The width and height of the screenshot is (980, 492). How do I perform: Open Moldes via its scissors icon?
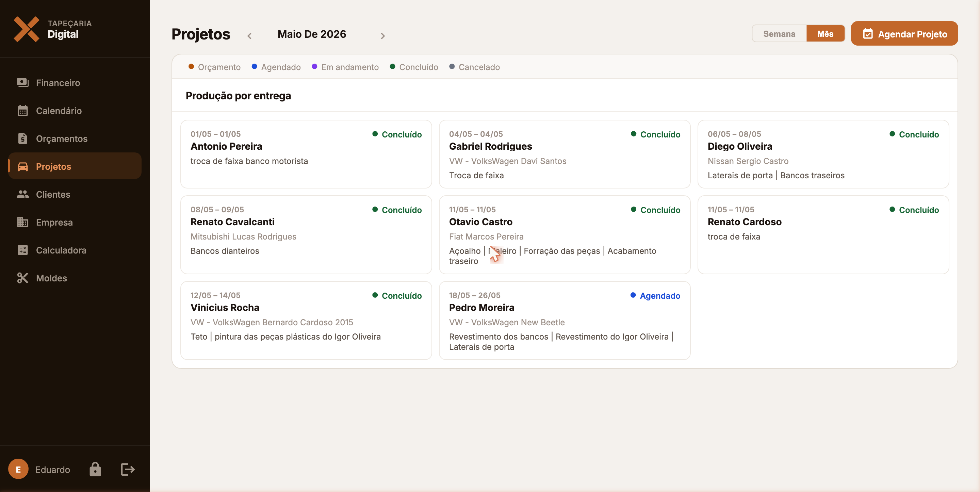pos(22,278)
